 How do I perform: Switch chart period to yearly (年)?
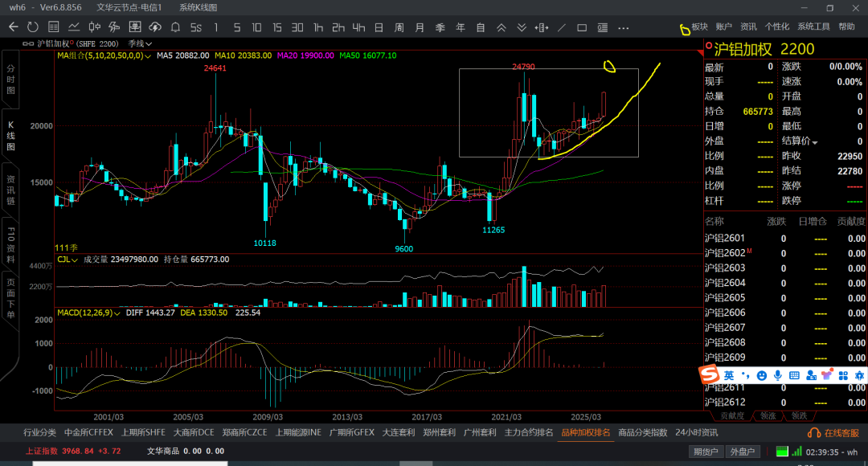click(x=460, y=27)
